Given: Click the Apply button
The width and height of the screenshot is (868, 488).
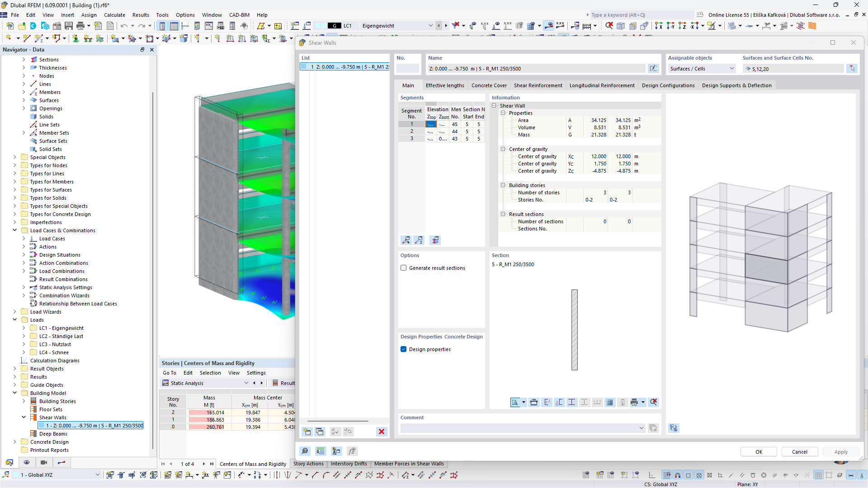Looking at the screenshot, I should (840, 452).
